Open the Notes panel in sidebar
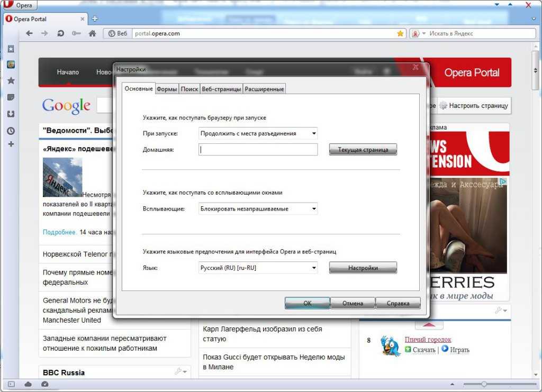 point(11,97)
